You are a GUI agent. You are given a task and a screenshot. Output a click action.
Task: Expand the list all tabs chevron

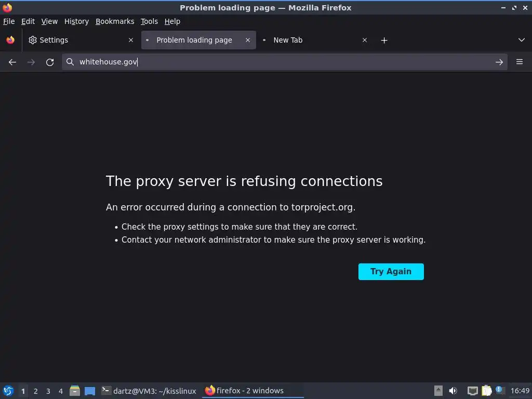tap(522, 40)
